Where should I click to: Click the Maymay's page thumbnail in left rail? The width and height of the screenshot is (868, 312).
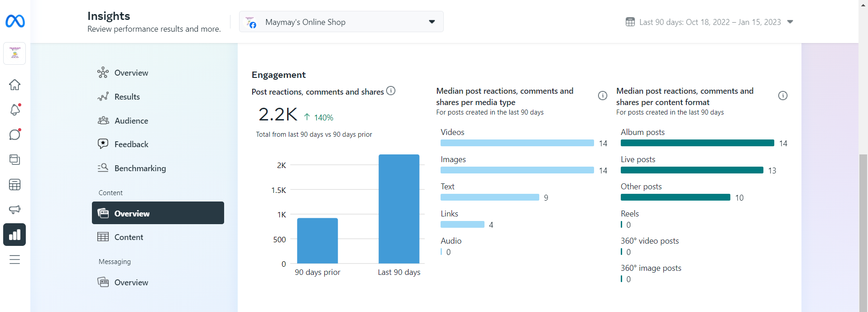point(15,54)
